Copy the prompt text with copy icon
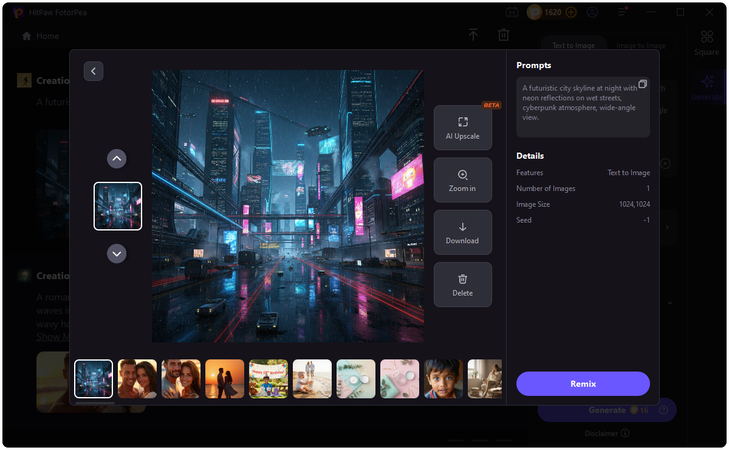This screenshot has height=450, width=729. (643, 84)
